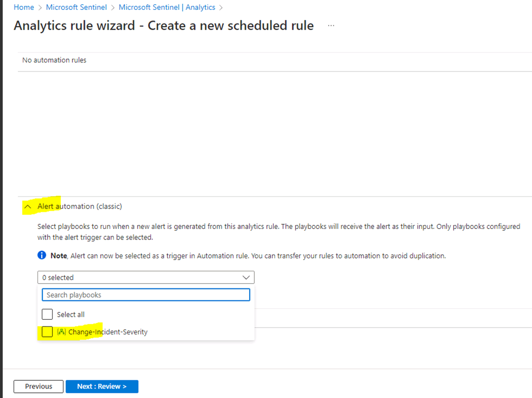Open the Microsoft Sentinel breadcrumb link

[76, 7]
